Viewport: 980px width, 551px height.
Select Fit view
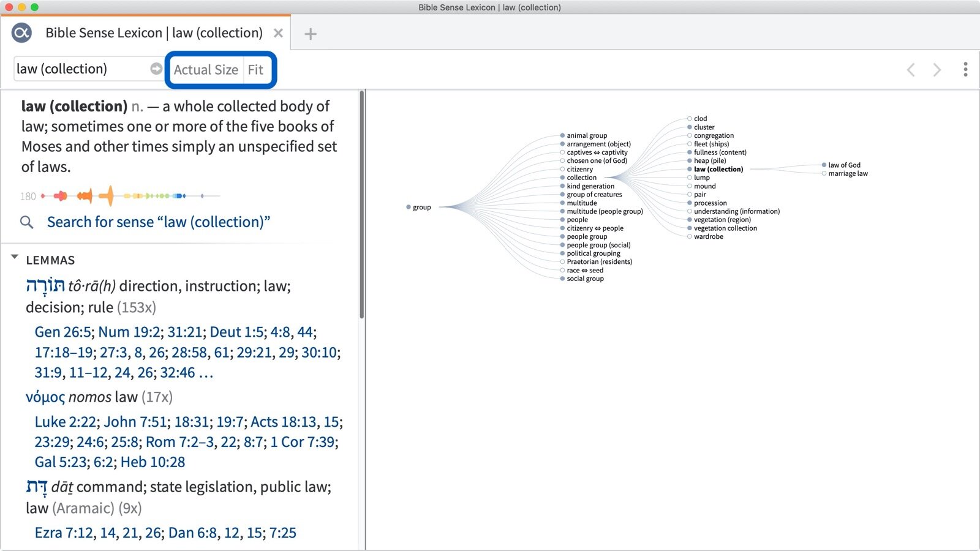255,70
